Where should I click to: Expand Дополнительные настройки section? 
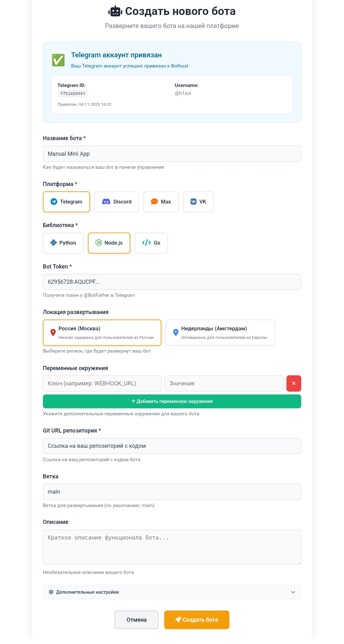pyautogui.click(x=172, y=592)
